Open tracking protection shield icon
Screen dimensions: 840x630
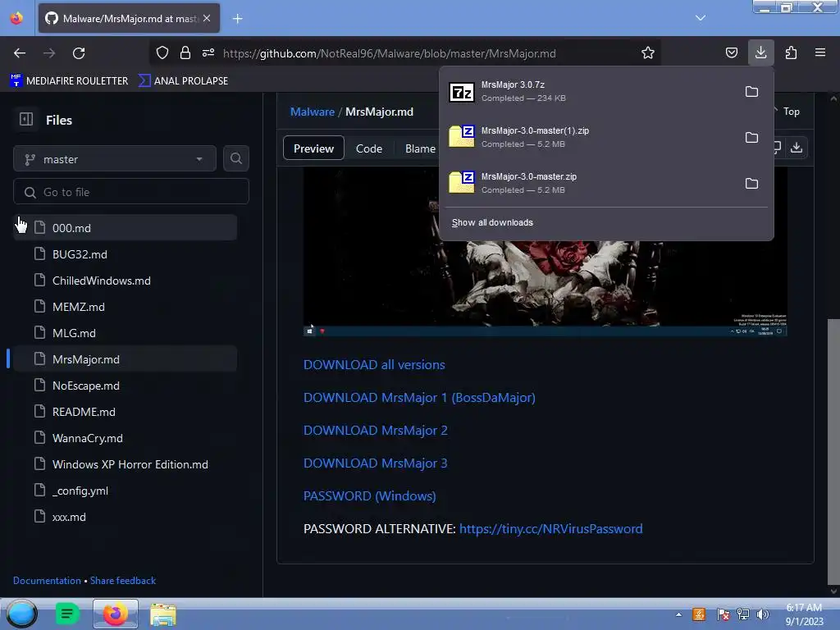pyautogui.click(x=162, y=52)
